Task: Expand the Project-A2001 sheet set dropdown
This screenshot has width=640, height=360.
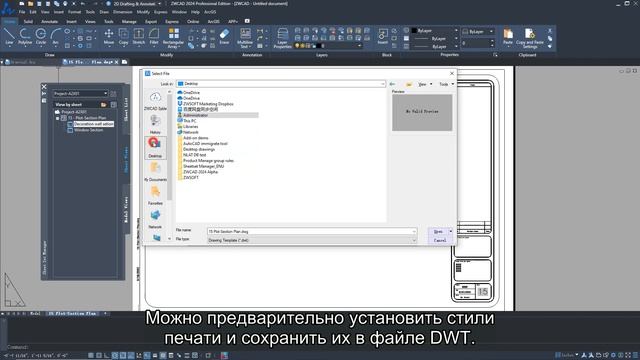Action: [105, 93]
